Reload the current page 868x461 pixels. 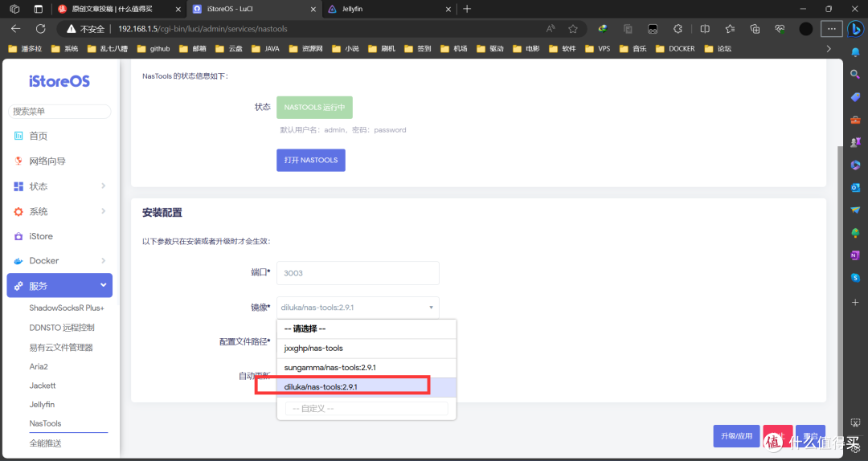pos(40,29)
